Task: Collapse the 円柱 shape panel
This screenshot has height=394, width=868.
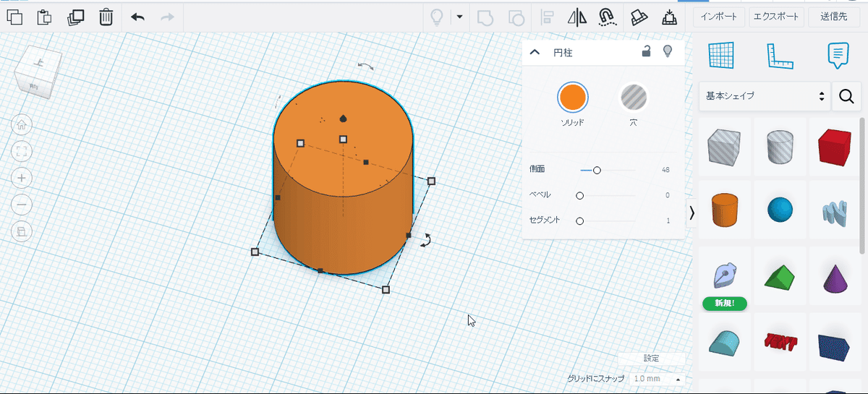Action: (x=535, y=52)
